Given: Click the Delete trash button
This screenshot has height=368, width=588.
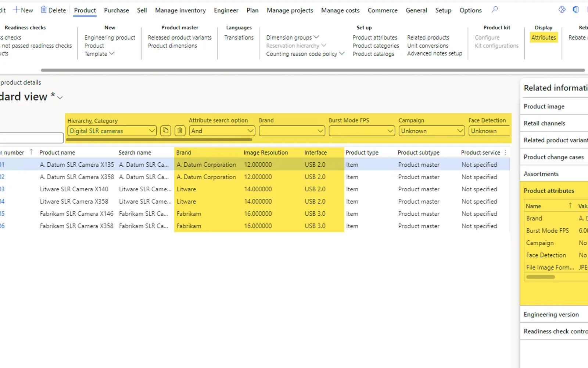Looking at the screenshot, I should [x=53, y=10].
